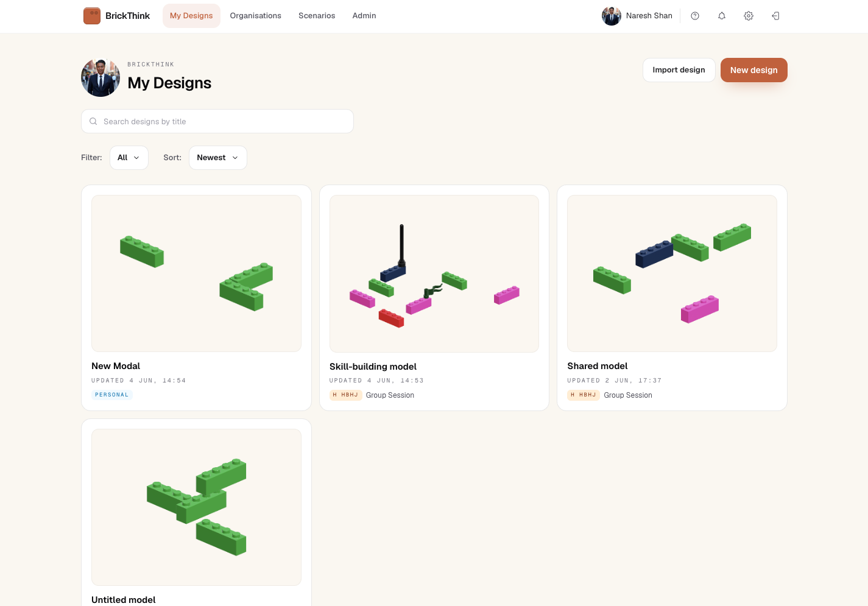Open the Scenarios tab
868x606 pixels.
point(317,16)
